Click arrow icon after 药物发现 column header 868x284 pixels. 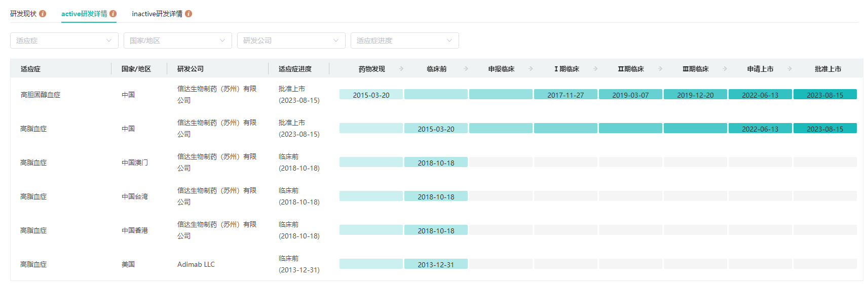[x=401, y=68]
